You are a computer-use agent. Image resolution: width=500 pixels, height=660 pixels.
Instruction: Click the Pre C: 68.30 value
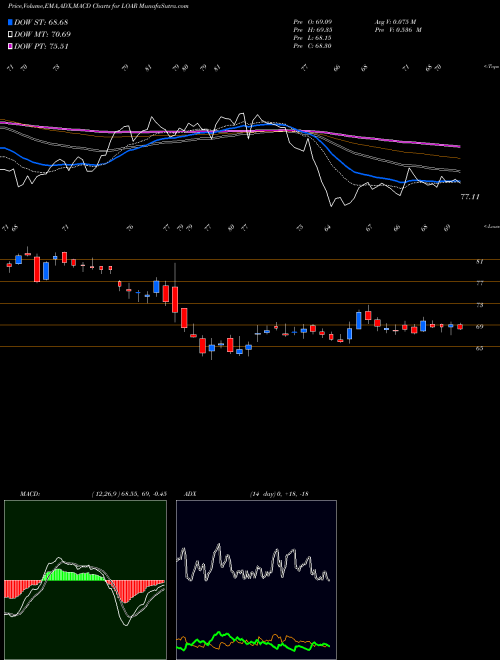(x=313, y=46)
